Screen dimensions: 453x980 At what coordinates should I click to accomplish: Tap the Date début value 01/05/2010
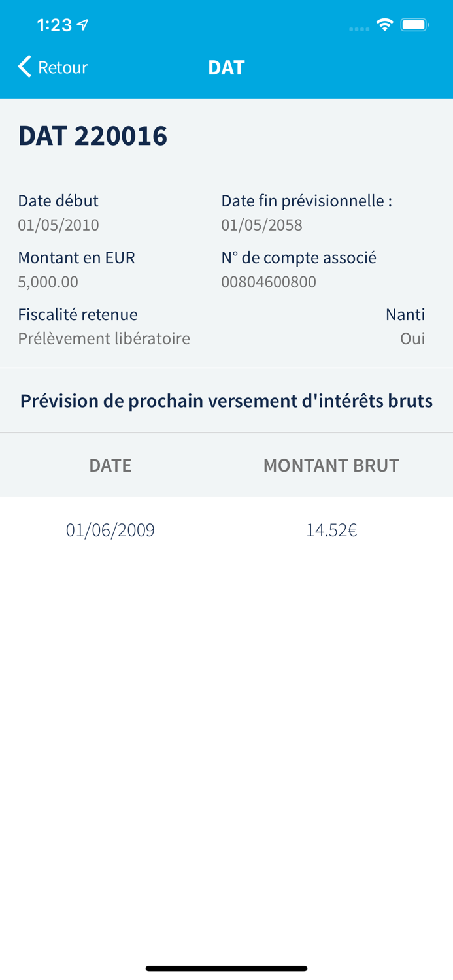pos(59,224)
